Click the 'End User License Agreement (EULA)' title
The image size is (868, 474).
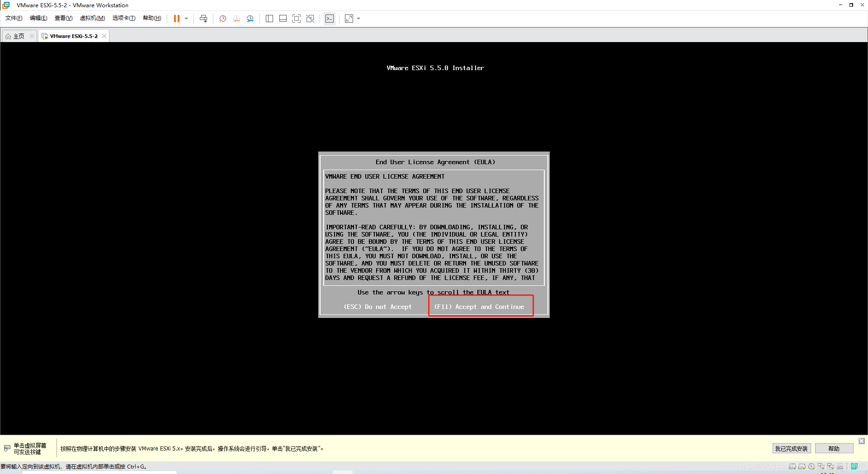click(435, 162)
